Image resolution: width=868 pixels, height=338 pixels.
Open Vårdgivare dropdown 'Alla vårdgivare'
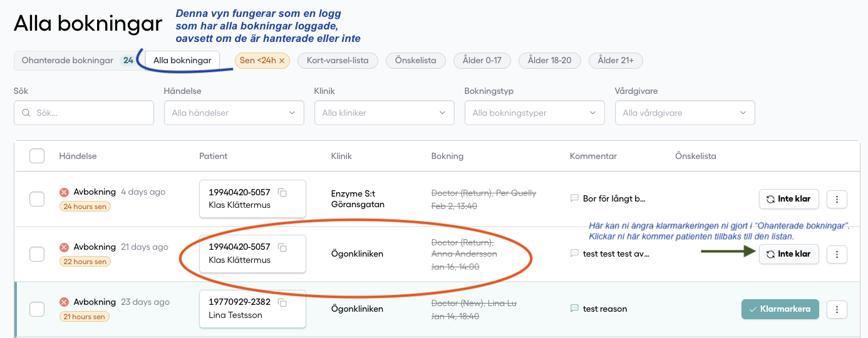[x=685, y=113]
